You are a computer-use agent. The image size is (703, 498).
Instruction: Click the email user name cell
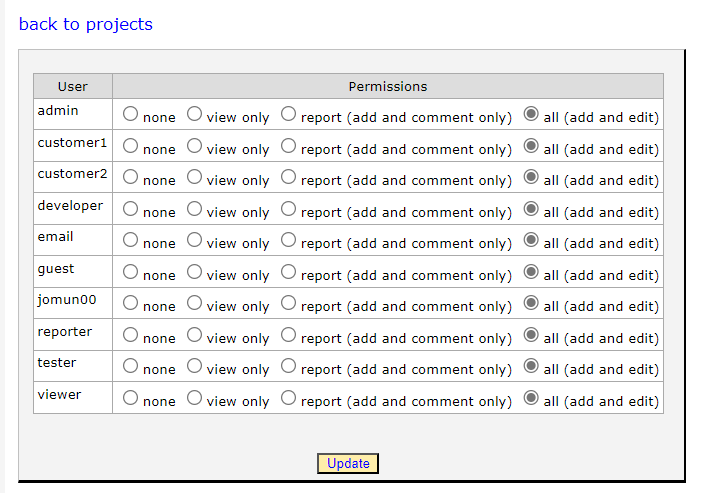pos(73,240)
